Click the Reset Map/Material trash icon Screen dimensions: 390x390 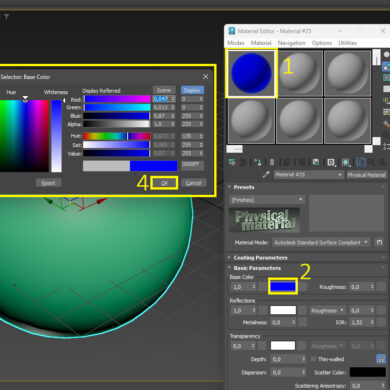coord(272,162)
